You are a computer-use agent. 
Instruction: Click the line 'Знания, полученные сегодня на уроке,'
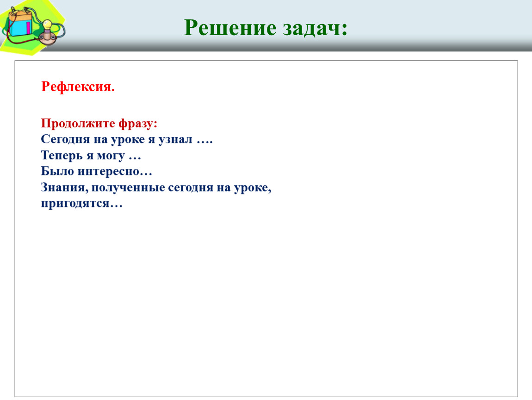[x=156, y=187]
